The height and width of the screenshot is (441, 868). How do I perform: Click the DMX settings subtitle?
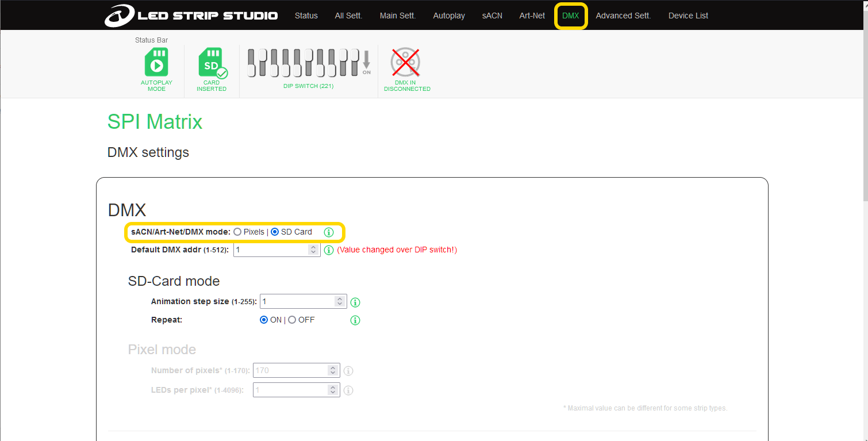pyautogui.click(x=148, y=152)
